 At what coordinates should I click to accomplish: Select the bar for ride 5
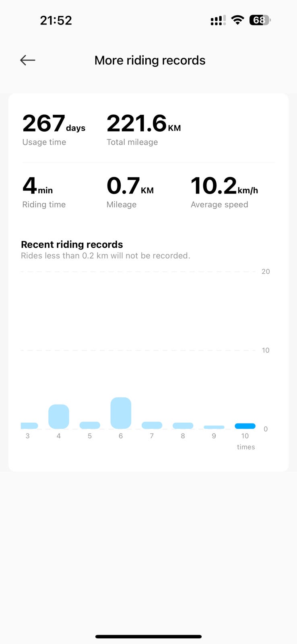click(90, 425)
